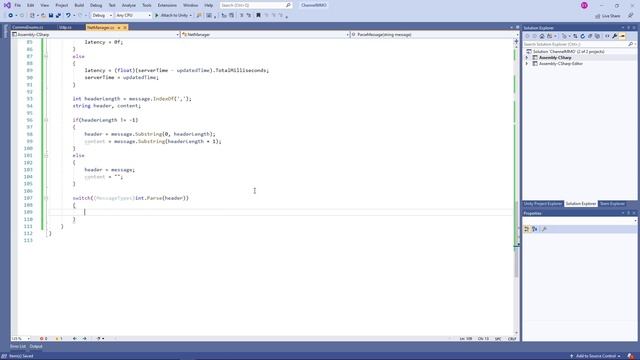The image size is (640, 360).
Task: Click the Open File toolbar icon
Action: tap(43, 16)
